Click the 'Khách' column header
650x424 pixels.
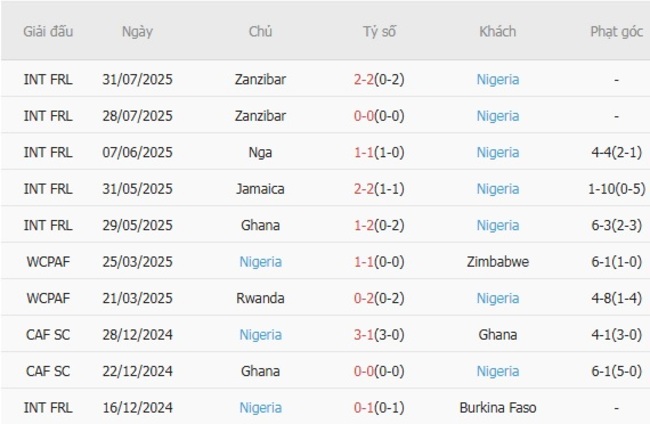tap(497, 31)
